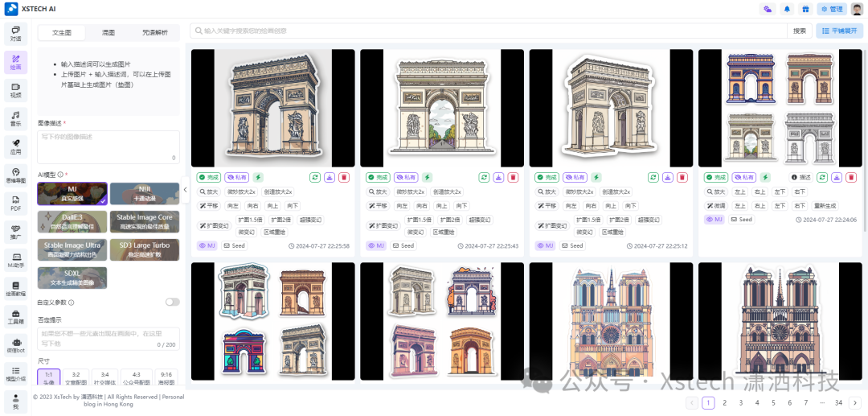Image resolution: width=868 pixels, height=416 pixels.
Task: Click the pagination ellipsis before page 34
Action: 822,402
